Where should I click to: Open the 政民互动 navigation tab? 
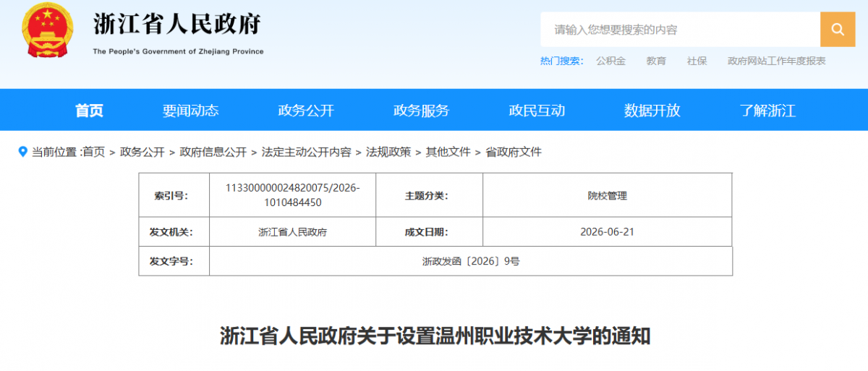point(537,111)
